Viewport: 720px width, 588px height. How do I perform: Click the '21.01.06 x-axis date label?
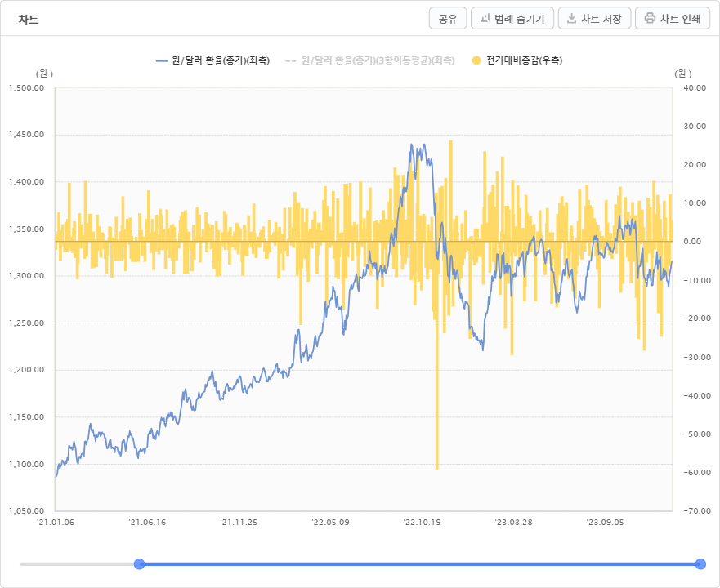pos(55,523)
